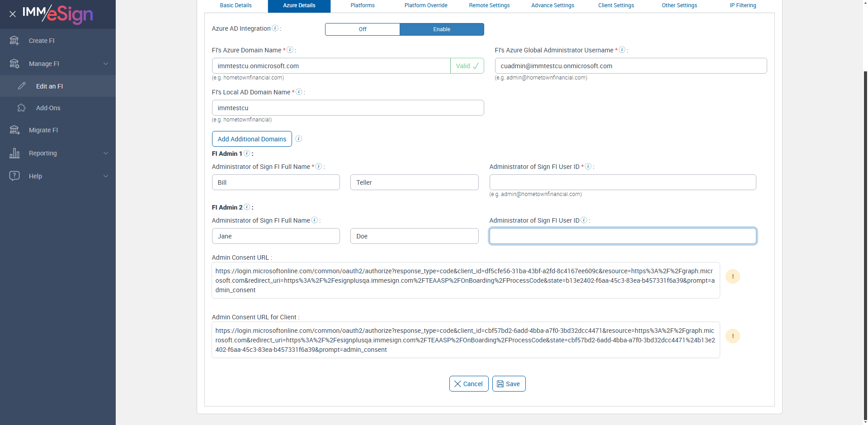Switch to the Advance Settings tab

pos(552,5)
